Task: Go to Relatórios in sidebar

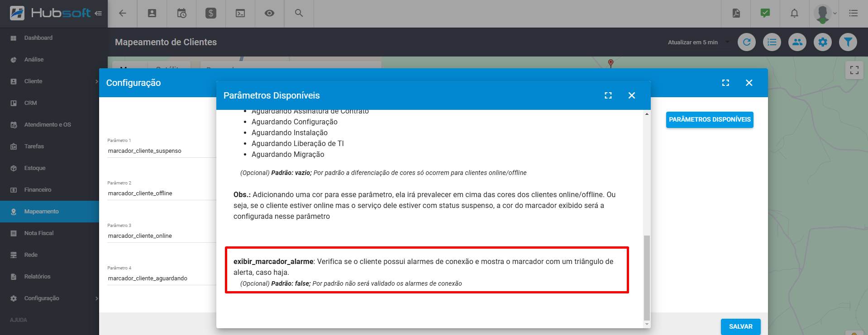Action: [x=37, y=277]
